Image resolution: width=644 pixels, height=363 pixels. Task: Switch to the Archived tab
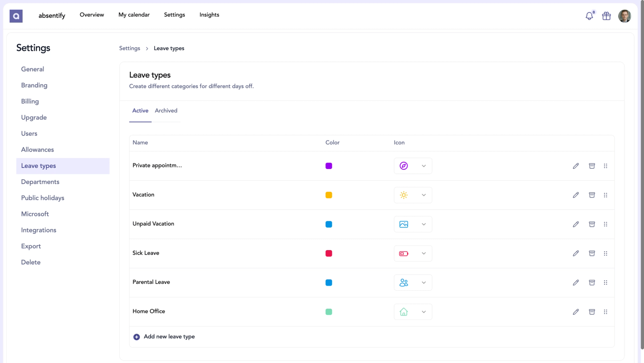[166, 111]
